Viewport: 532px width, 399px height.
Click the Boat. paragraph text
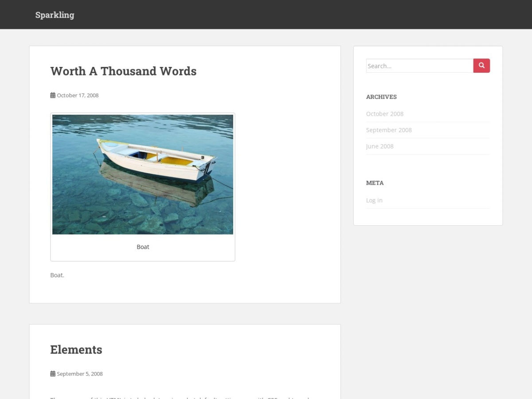57,275
